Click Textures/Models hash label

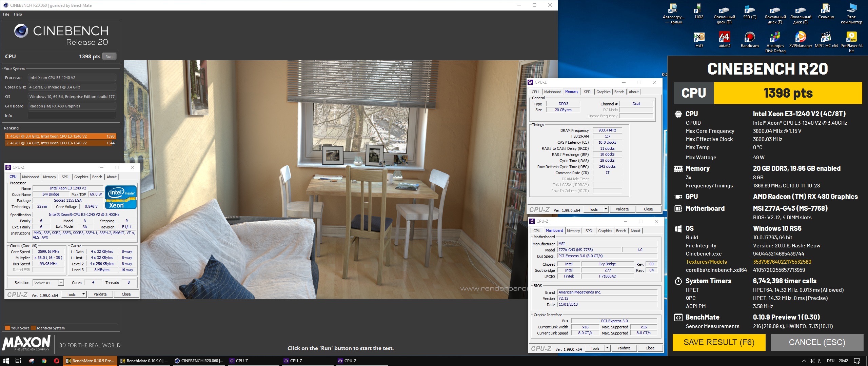[x=706, y=262]
